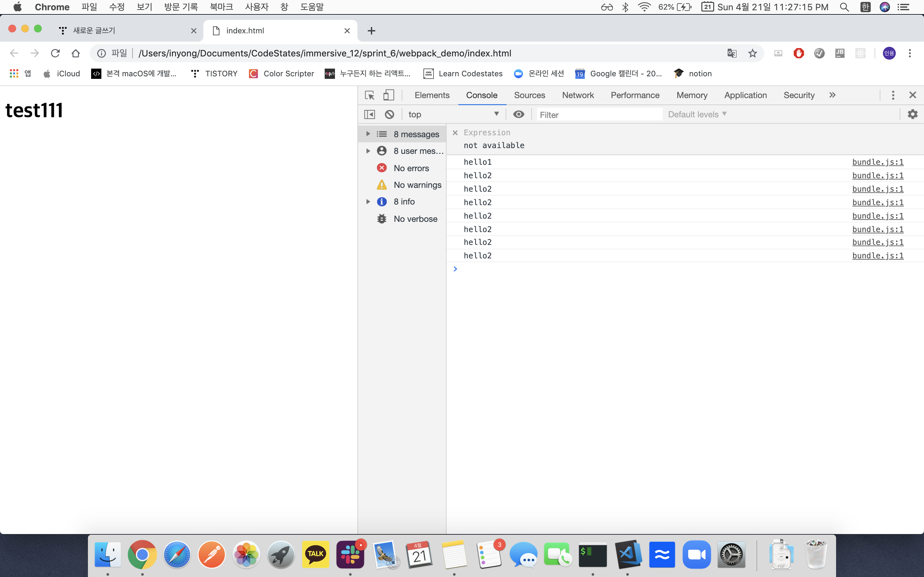This screenshot has height=577, width=924.
Task: Switch to the Network tab
Action: 577,95
